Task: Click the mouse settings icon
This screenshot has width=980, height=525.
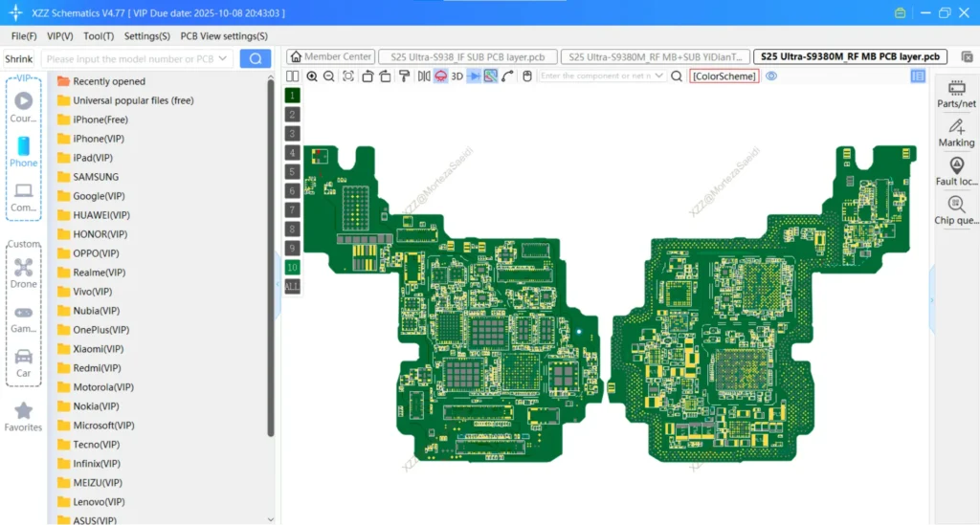Action: (527, 77)
